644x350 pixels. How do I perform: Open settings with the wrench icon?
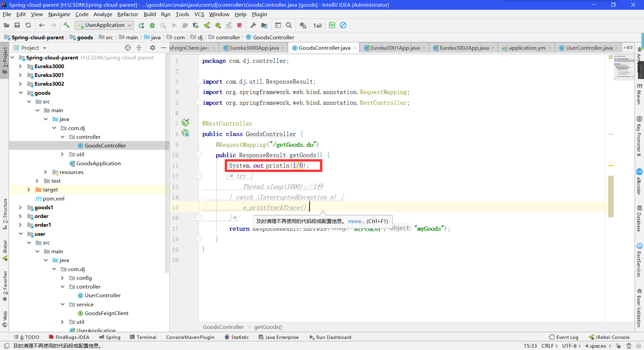[x=253, y=26]
